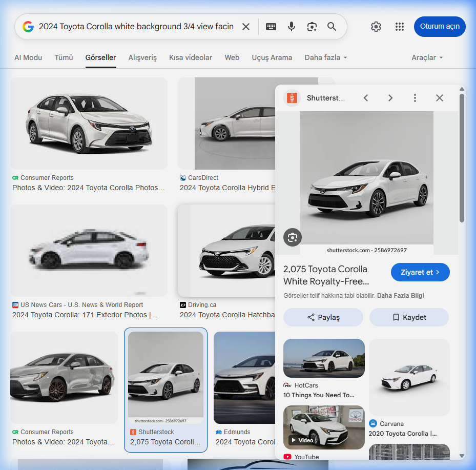Open the Driving.ca Corolla Hatchback thumbnail

[x=226, y=251]
